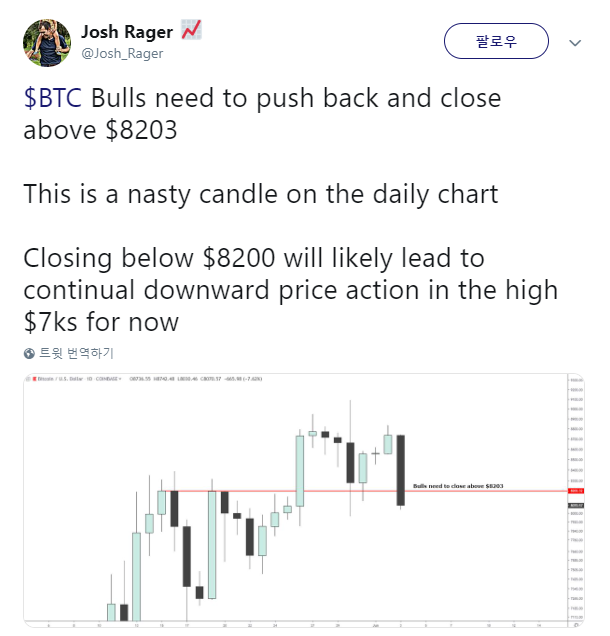Click the chart emoji beside Josh Rager
The height and width of the screenshot is (636, 610).
point(191,30)
